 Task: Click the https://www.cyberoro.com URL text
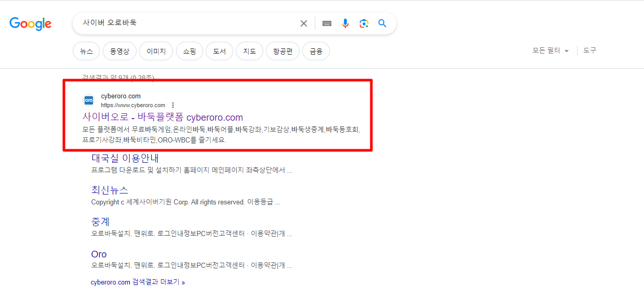tap(133, 105)
